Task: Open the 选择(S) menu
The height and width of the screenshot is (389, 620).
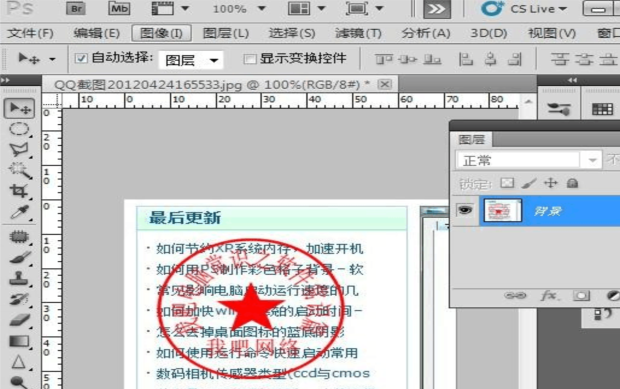Action: pos(292,33)
